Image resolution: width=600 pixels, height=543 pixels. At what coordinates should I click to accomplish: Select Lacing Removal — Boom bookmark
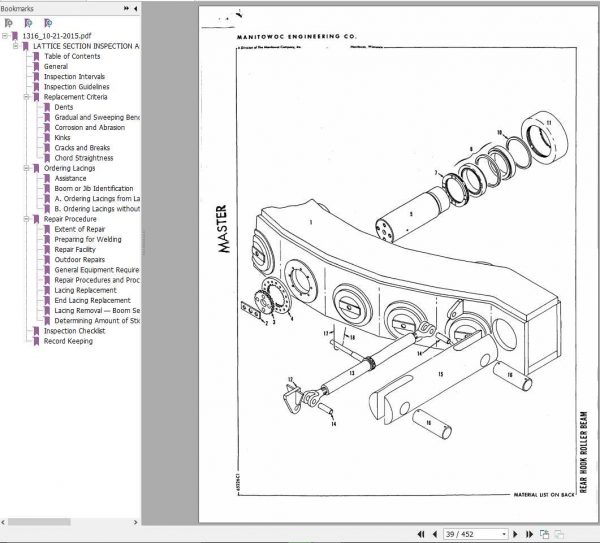[x=97, y=311]
